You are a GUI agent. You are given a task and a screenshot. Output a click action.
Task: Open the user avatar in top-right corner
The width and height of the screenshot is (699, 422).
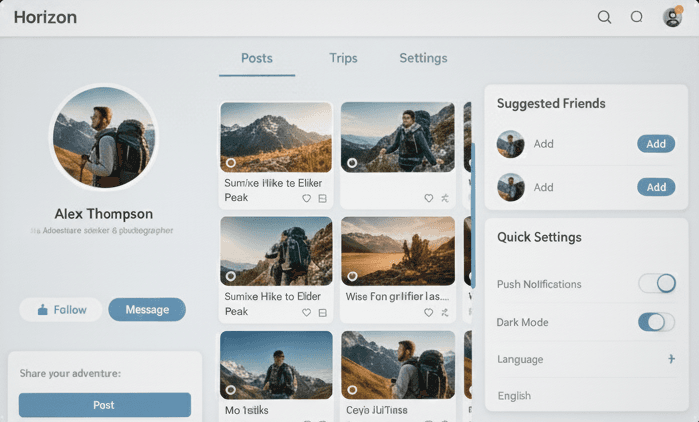click(x=673, y=17)
